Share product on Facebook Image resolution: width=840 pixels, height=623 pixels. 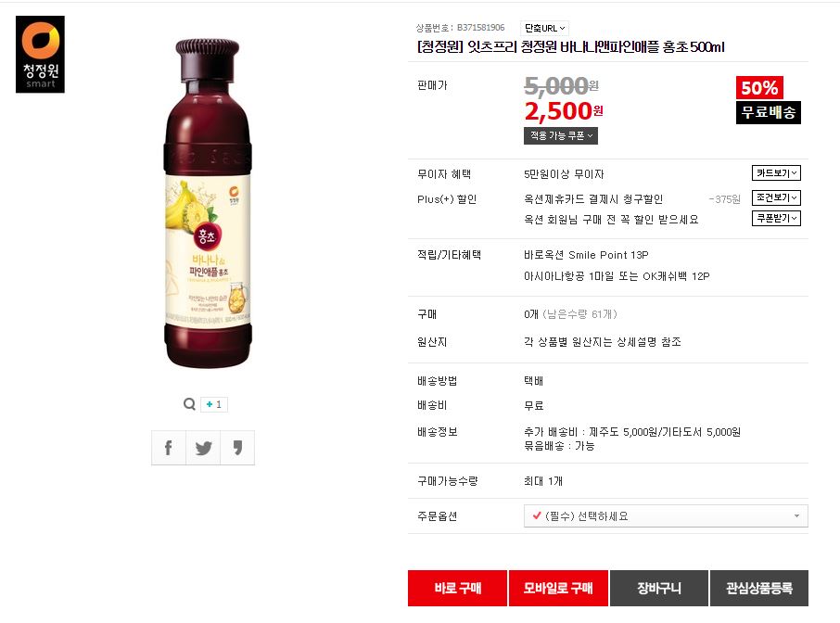tap(169, 448)
